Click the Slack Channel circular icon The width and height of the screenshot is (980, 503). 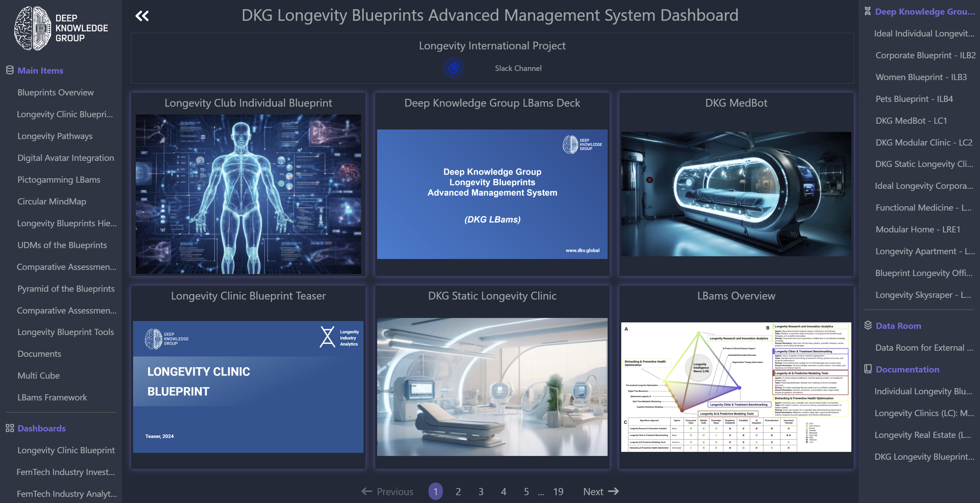pos(453,68)
